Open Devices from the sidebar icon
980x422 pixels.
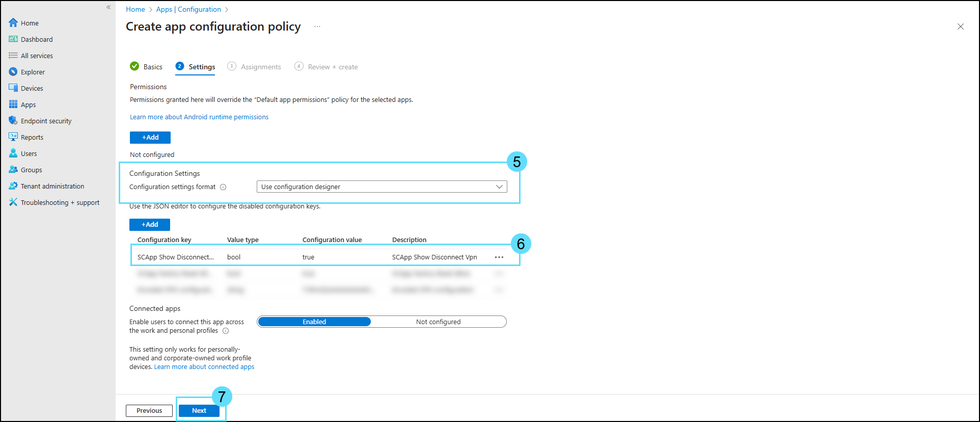[13, 88]
